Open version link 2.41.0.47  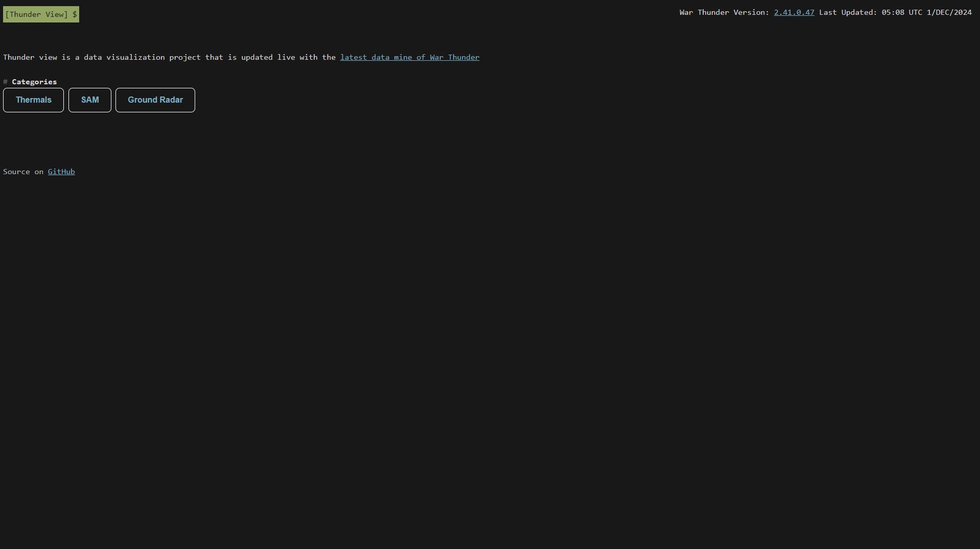[794, 12]
